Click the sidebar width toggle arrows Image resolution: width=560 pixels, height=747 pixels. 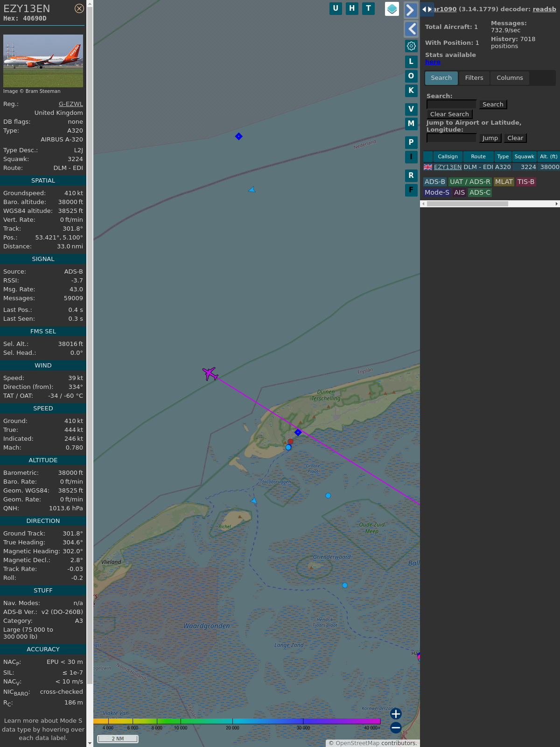tap(427, 9)
